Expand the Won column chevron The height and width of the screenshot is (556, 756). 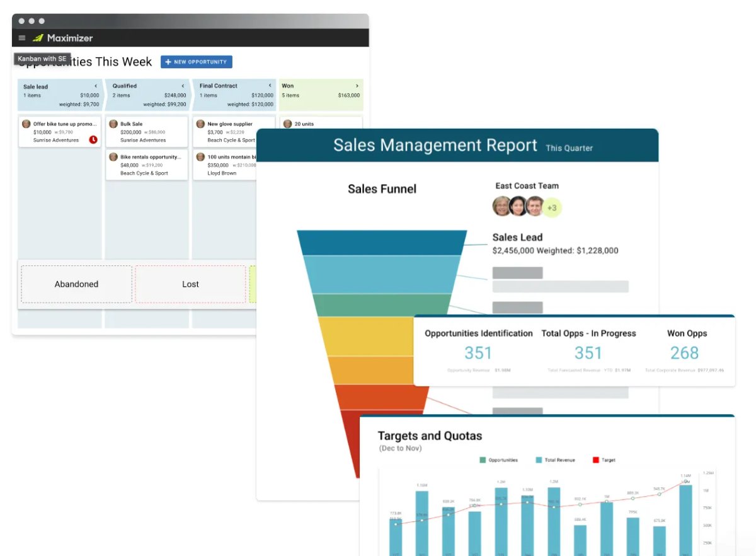pyautogui.click(x=357, y=86)
